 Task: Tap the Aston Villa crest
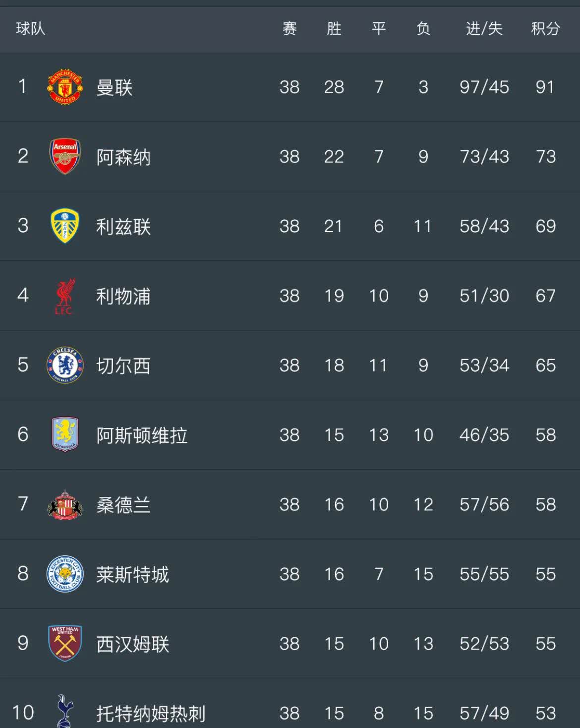point(65,434)
